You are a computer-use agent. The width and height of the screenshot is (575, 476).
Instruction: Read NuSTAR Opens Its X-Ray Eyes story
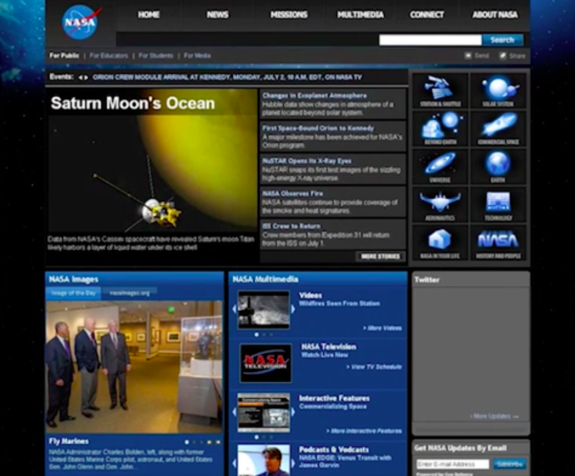[x=307, y=161]
